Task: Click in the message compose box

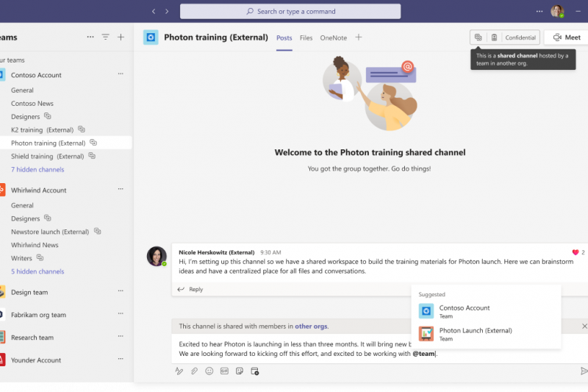Action: (x=379, y=349)
